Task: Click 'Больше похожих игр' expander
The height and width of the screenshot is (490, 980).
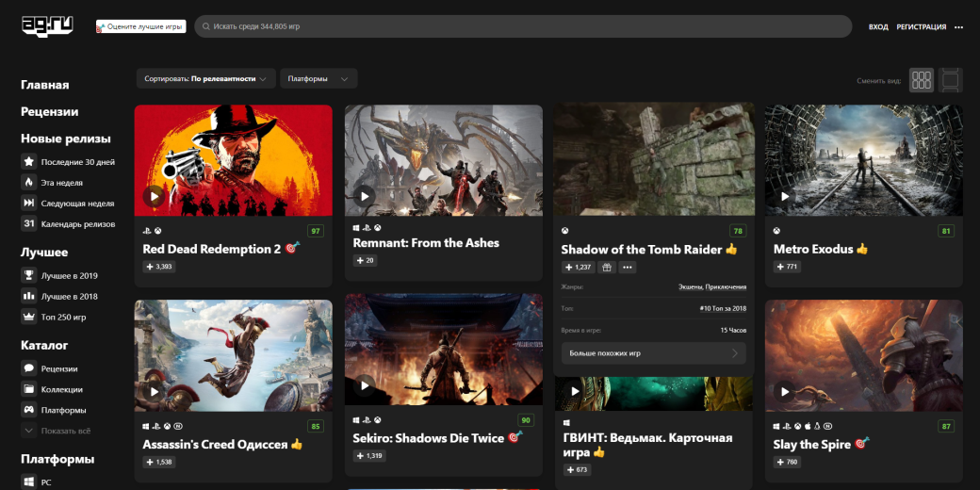Action: point(654,353)
